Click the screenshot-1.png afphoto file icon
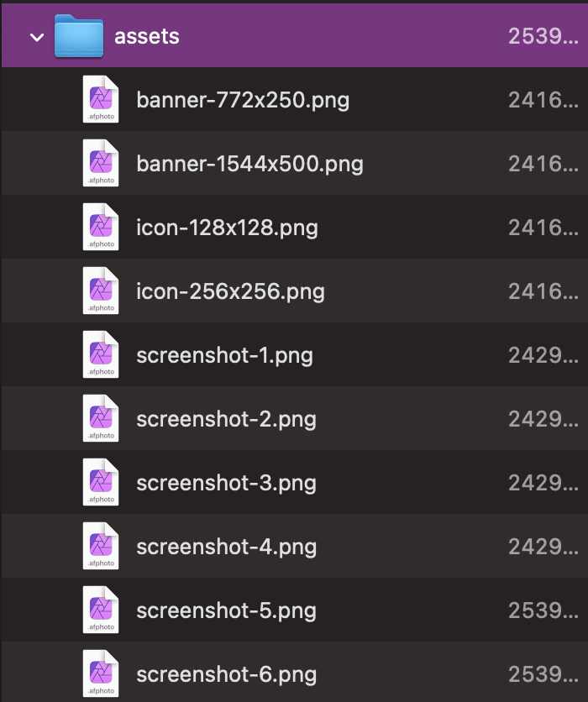The height and width of the screenshot is (702, 588). coord(101,355)
